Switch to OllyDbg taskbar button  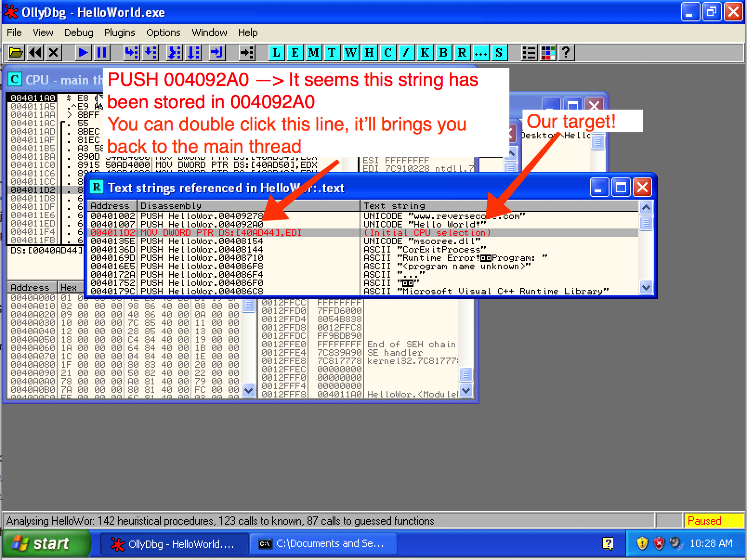(x=174, y=544)
